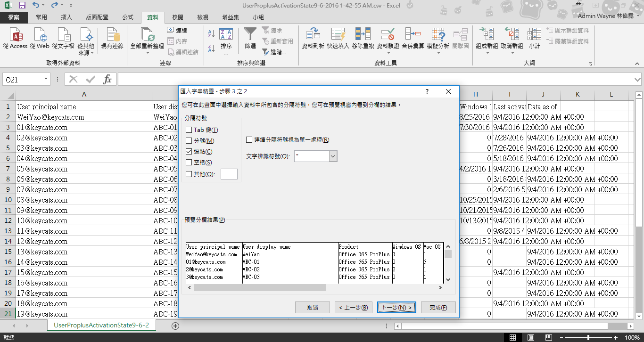Switch to normal view status icon
This screenshot has width=644, height=342.
click(513, 337)
